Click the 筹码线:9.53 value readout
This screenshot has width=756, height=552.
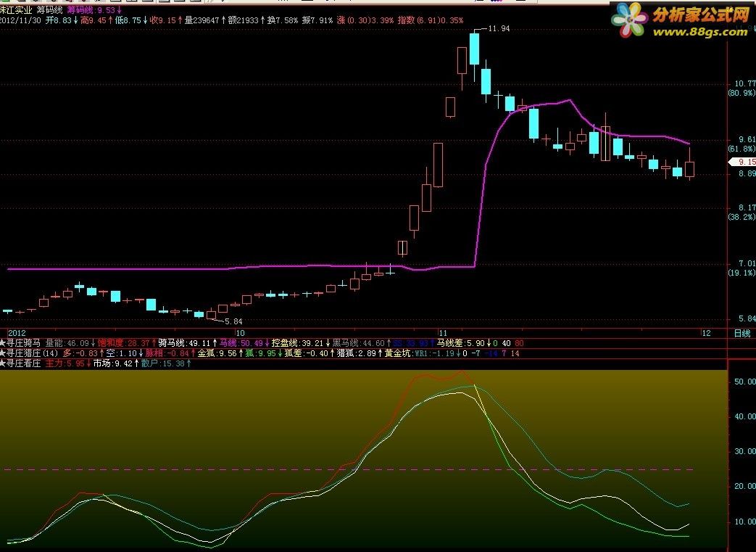coord(94,9)
